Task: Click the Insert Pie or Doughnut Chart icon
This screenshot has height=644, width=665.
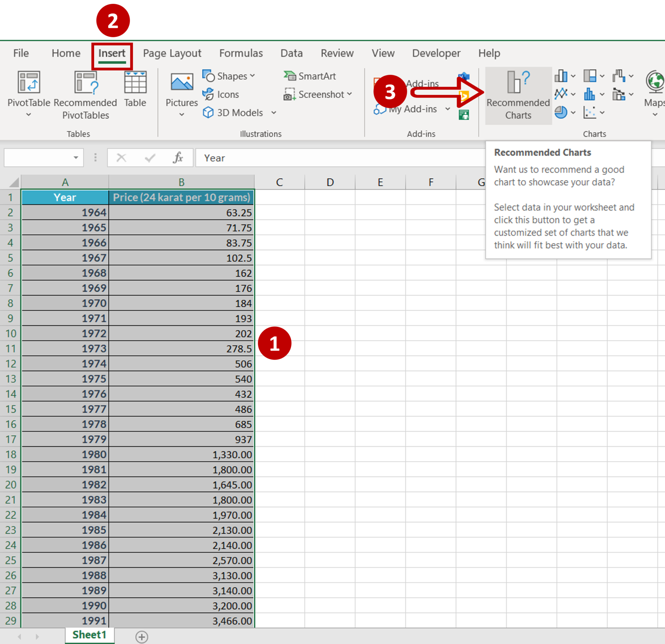Action: [561, 113]
